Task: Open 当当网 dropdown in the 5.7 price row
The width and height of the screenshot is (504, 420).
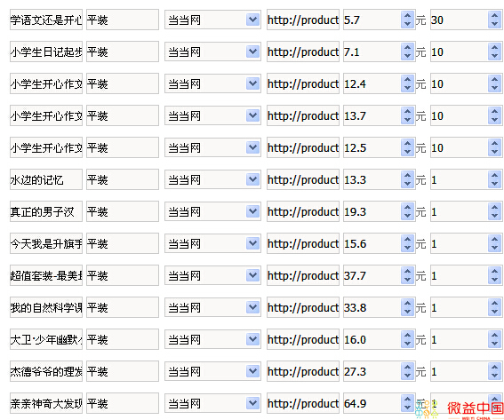Action: (253, 20)
